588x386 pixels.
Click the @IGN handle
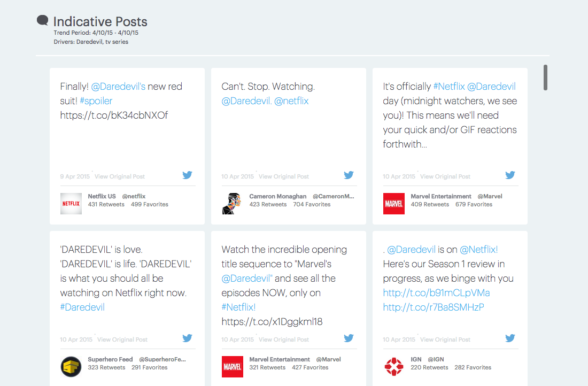436,359
